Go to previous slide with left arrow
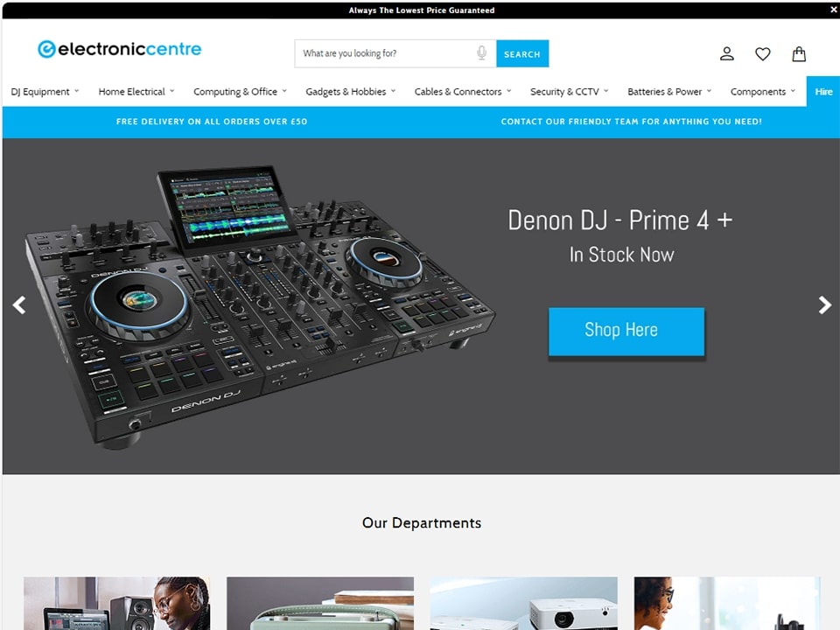Image resolution: width=840 pixels, height=630 pixels. [19, 304]
